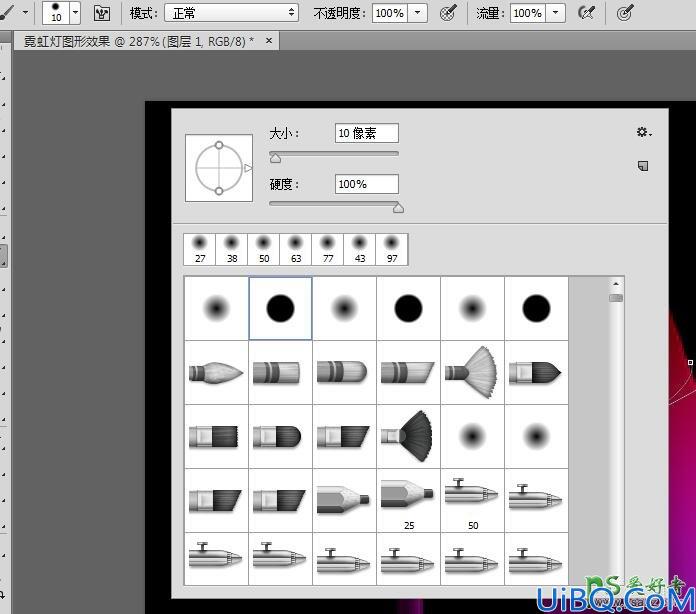Select dark flat fan bristle brush preset

coord(408,436)
